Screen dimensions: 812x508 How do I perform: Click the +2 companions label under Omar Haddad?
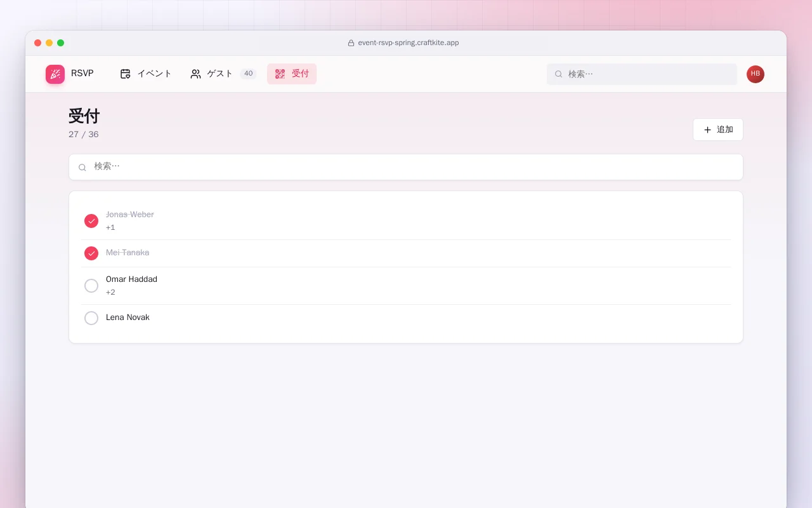[x=110, y=292]
